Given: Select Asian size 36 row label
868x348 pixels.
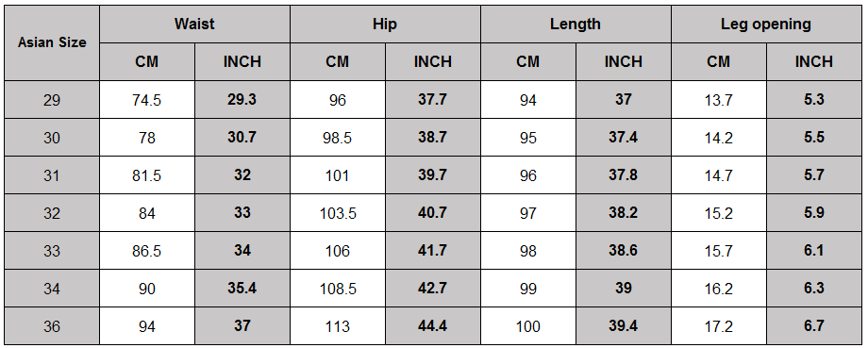Looking at the screenshot, I should tap(52, 326).
